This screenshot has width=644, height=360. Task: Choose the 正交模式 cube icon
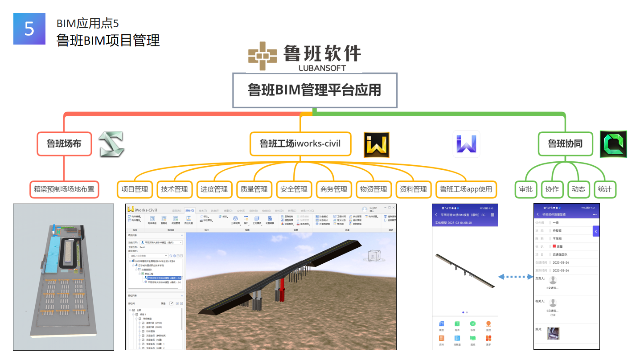257,218
